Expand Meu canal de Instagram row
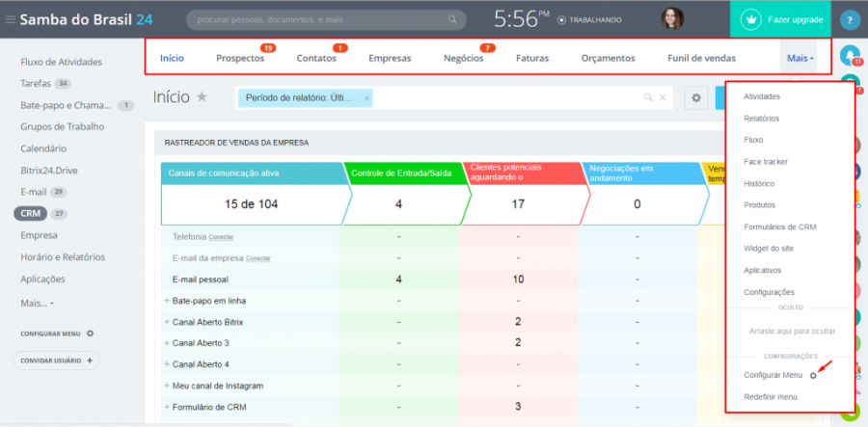 click(167, 386)
